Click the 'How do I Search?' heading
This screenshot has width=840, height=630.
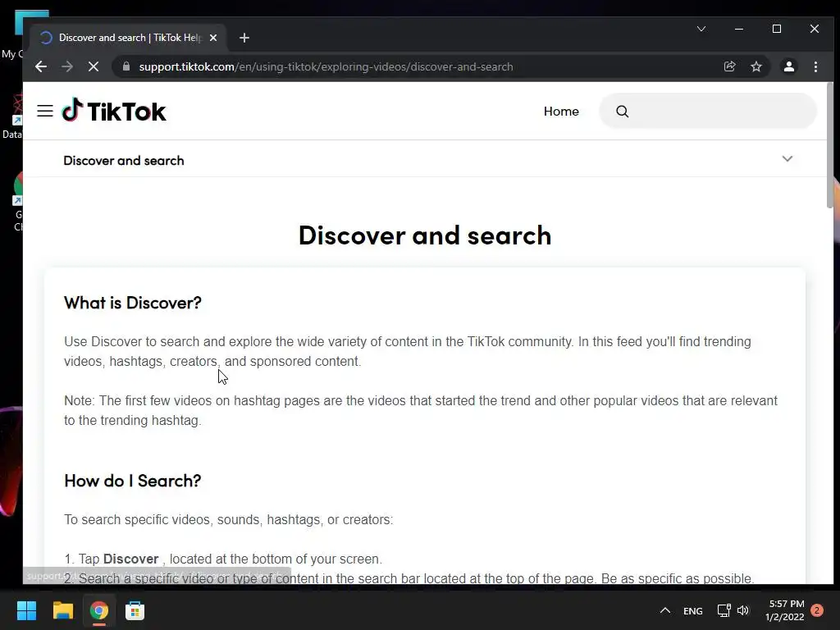pos(132,481)
